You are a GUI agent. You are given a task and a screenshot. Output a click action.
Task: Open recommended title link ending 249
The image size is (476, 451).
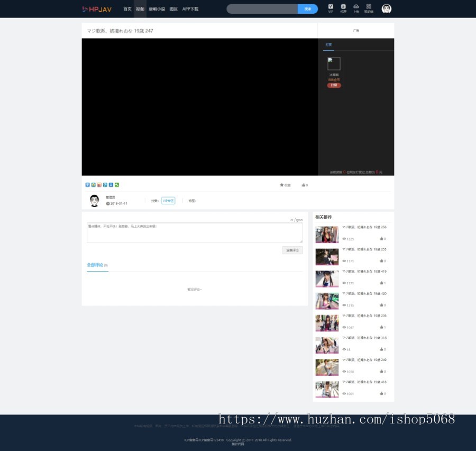[364, 360]
